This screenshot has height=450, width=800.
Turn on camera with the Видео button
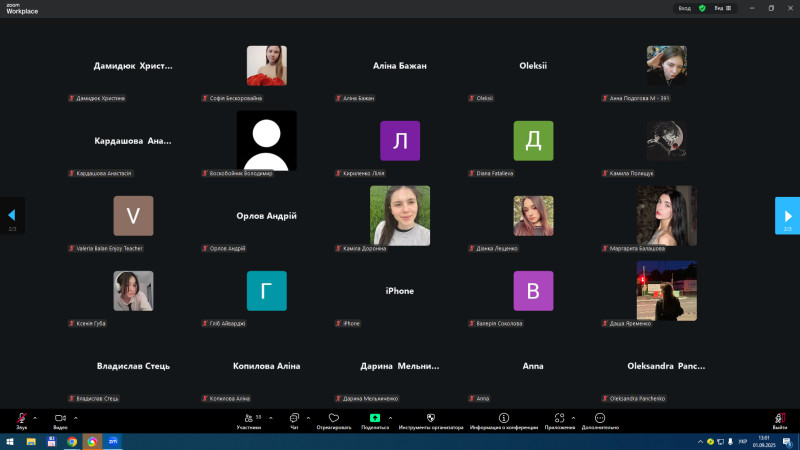60,419
